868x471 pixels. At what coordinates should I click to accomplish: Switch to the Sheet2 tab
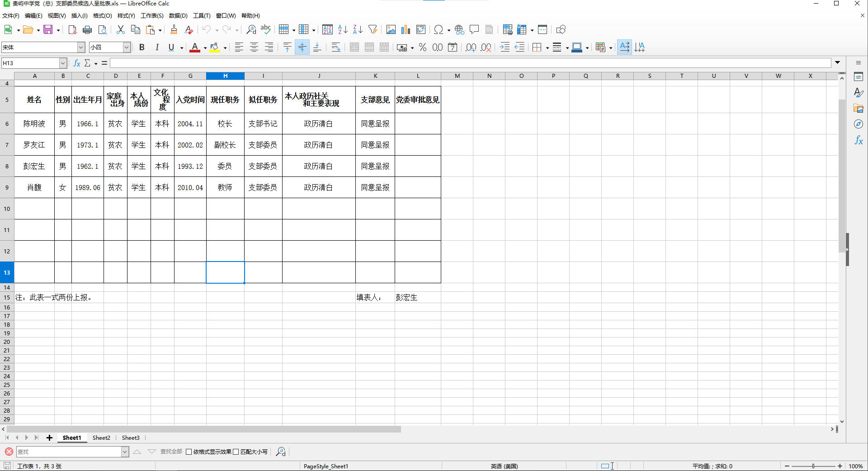(101, 438)
